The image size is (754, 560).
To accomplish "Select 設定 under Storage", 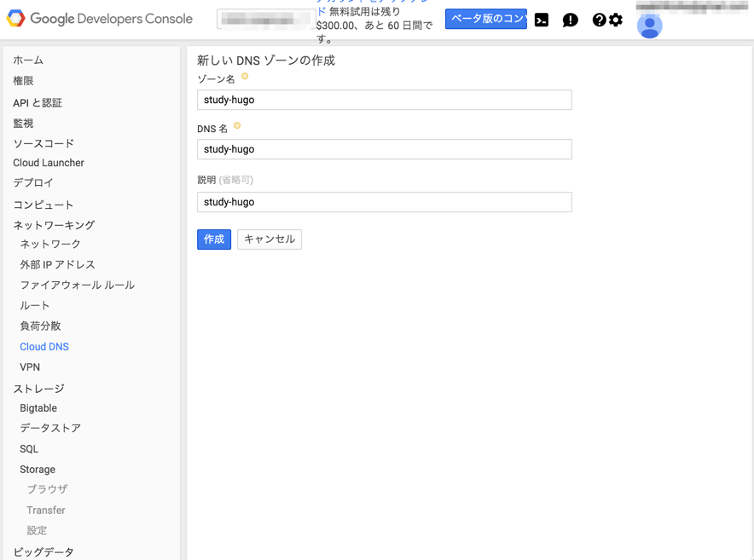I will pyautogui.click(x=37, y=530).
